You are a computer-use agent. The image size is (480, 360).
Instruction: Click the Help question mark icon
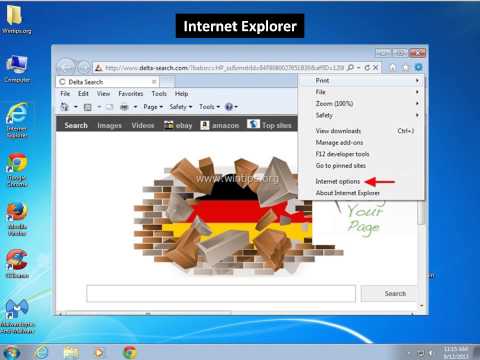229,107
